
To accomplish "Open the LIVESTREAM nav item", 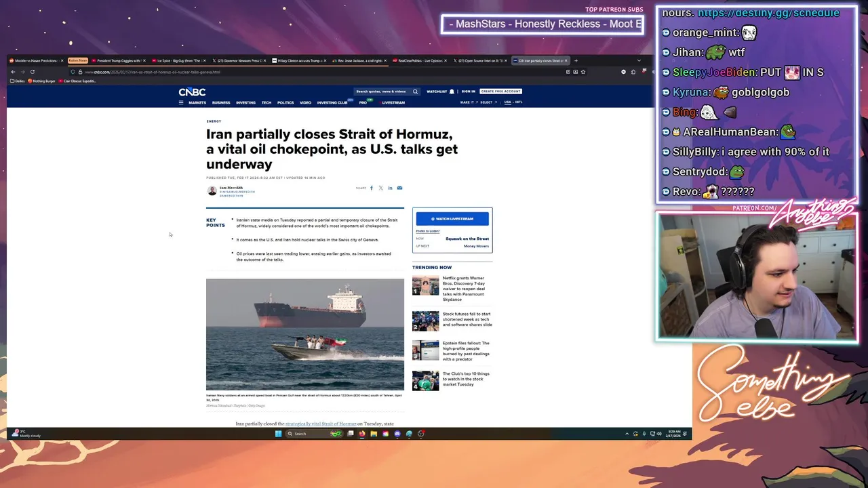I will (x=393, y=102).
